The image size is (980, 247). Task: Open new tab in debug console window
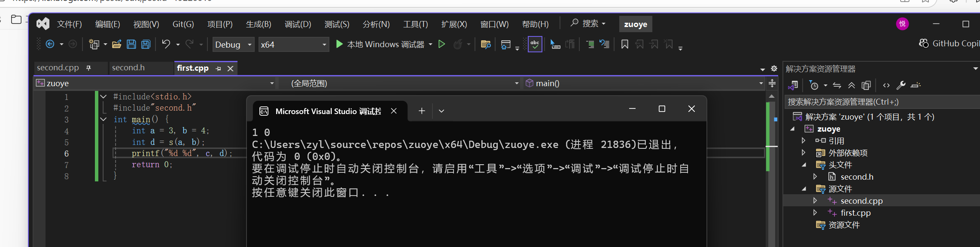tap(422, 111)
